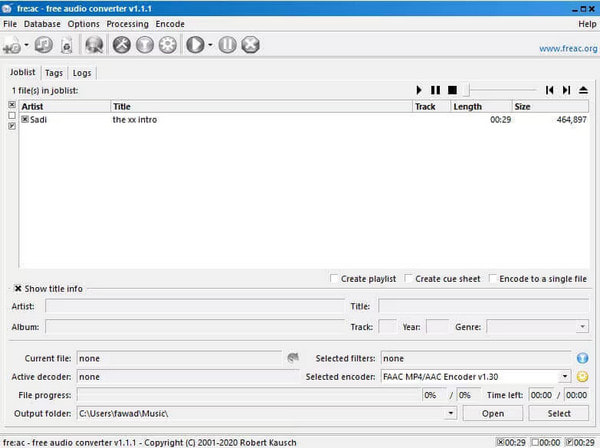
Task: Click the Select output folder button
Action: point(559,413)
